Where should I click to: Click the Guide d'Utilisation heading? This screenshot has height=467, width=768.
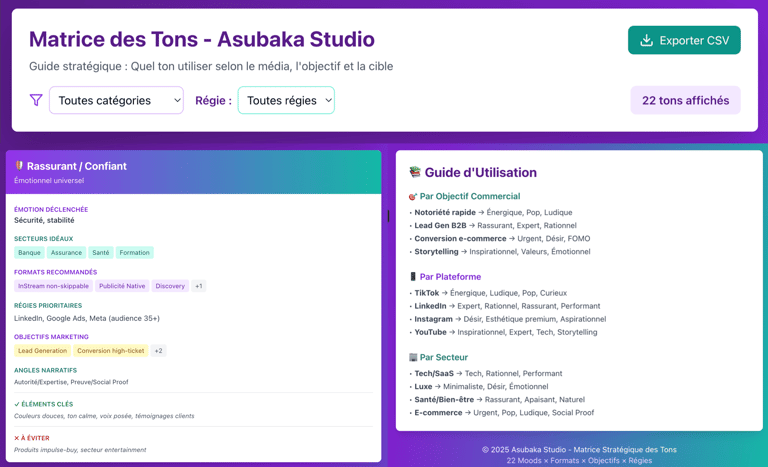tap(480, 172)
